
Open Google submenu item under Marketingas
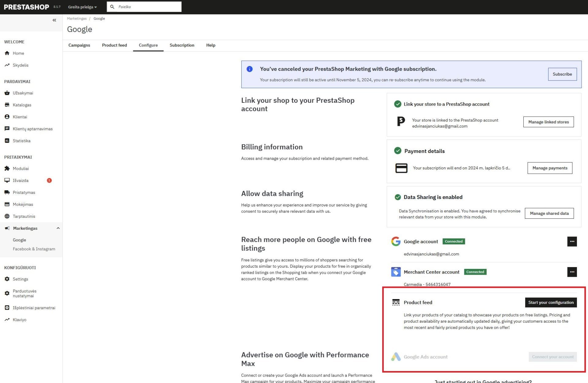pyautogui.click(x=19, y=240)
